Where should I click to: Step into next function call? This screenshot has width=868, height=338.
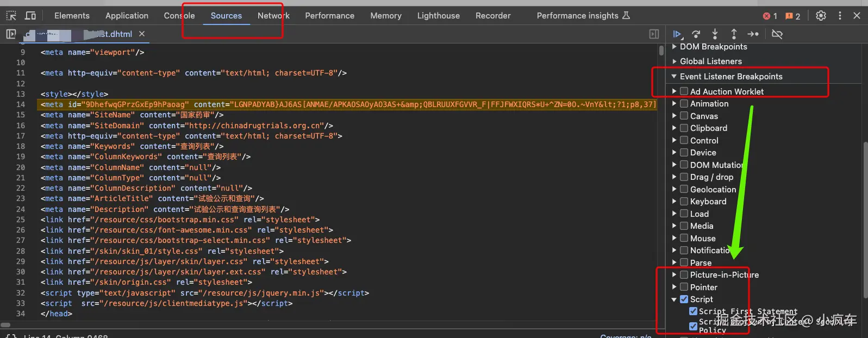click(x=715, y=34)
